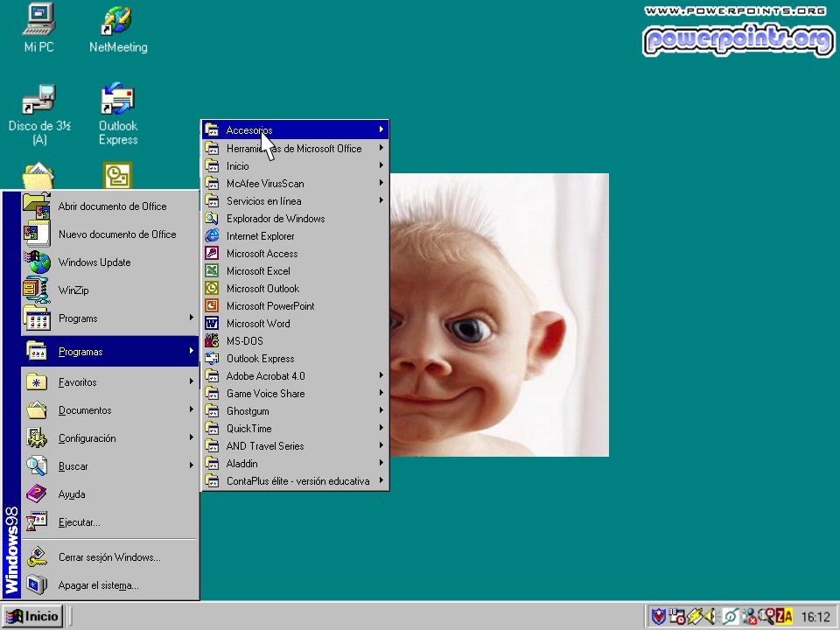840x630 pixels.
Task: Launch Internet Explorer from the Programas submenu
Action: pyautogui.click(x=295, y=235)
